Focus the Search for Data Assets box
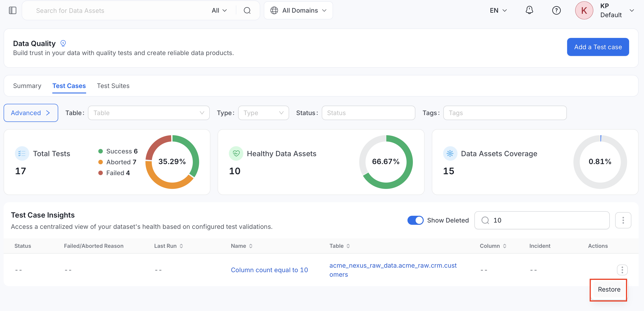644x311 pixels. tap(120, 11)
